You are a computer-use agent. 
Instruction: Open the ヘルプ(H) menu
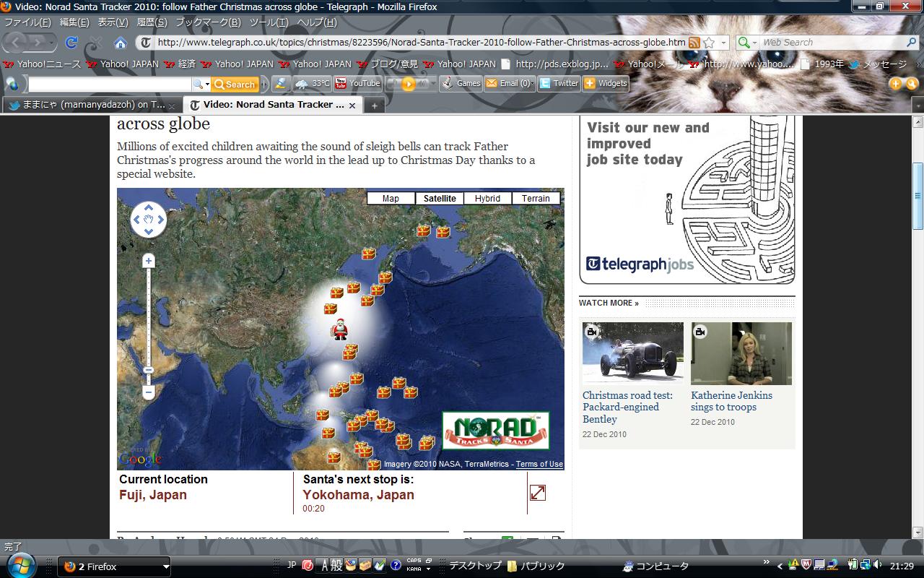[316, 22]
